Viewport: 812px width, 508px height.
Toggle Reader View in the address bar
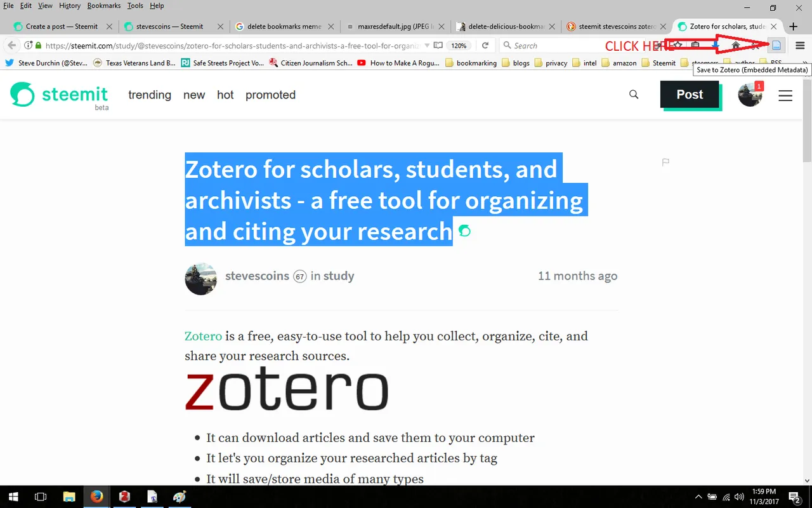tap(438, 46)
